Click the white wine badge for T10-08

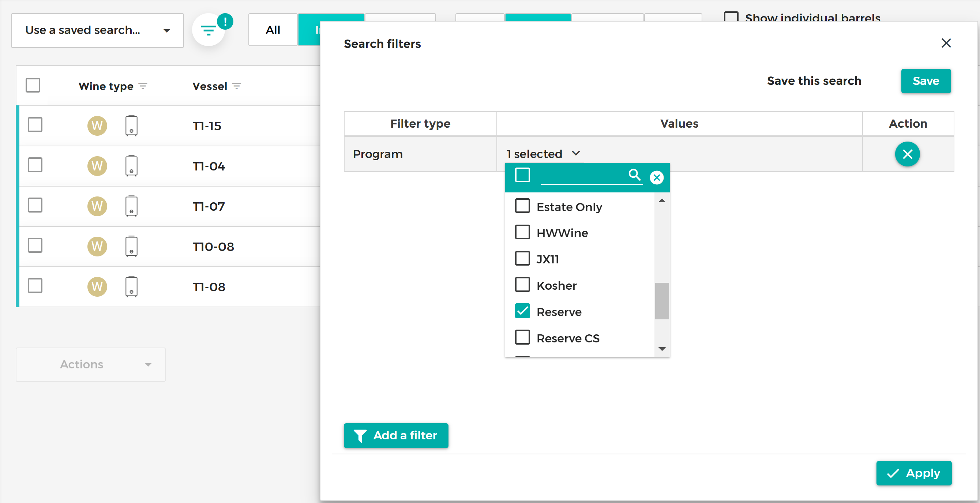pos(97,247)
